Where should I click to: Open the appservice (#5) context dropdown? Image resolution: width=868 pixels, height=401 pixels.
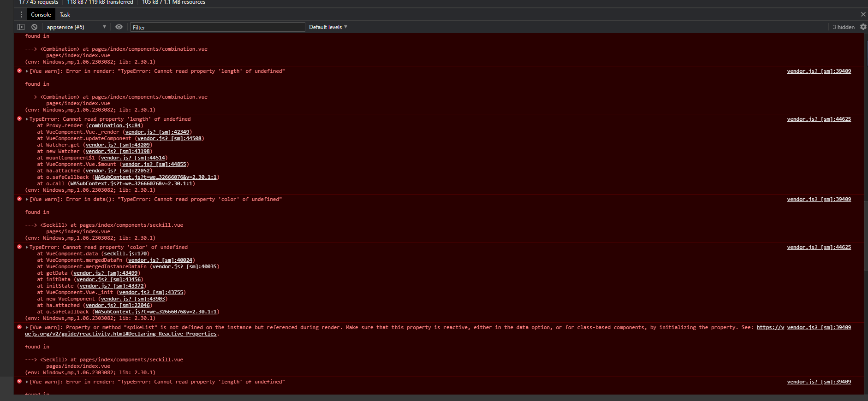point(76,27)
